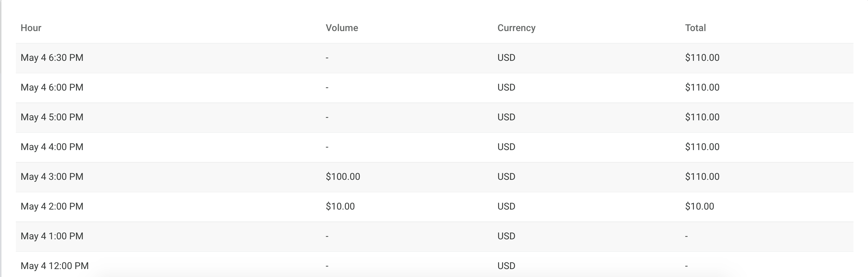
Task: Select the May 4 1:00 PM hour cell
Action: [x=52, y=236]
